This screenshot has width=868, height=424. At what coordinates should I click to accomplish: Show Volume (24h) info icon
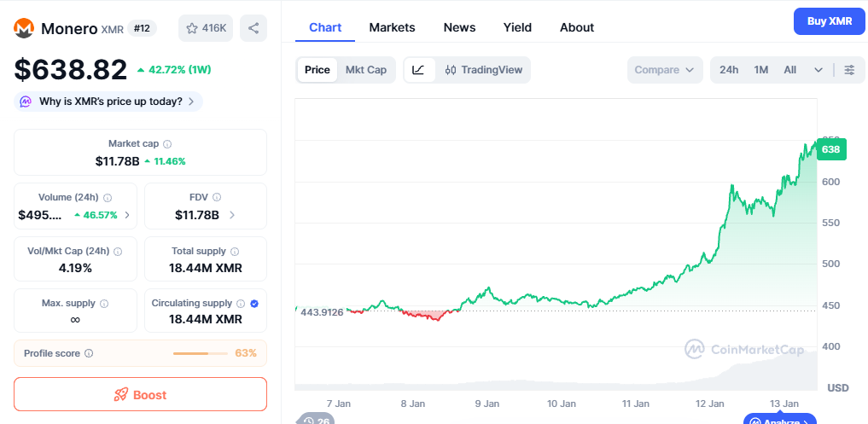[x=108, y=198]
